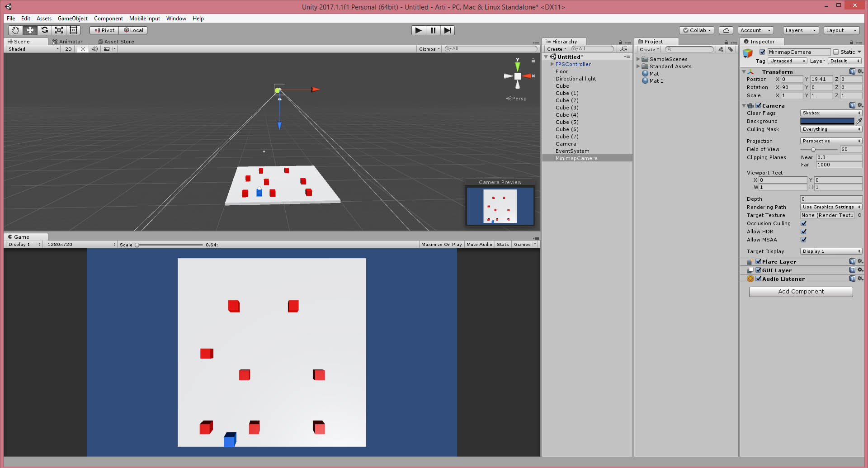This screenshot has width=868, height=468.
Task: Click the Add Component button
Action: pos(801,292)
